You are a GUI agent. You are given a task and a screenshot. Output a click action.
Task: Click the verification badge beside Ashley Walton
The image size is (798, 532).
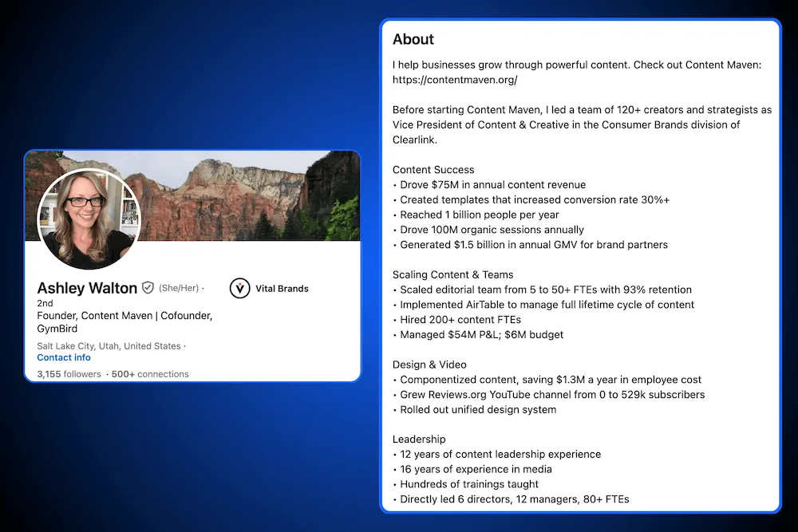click(148, 288)
